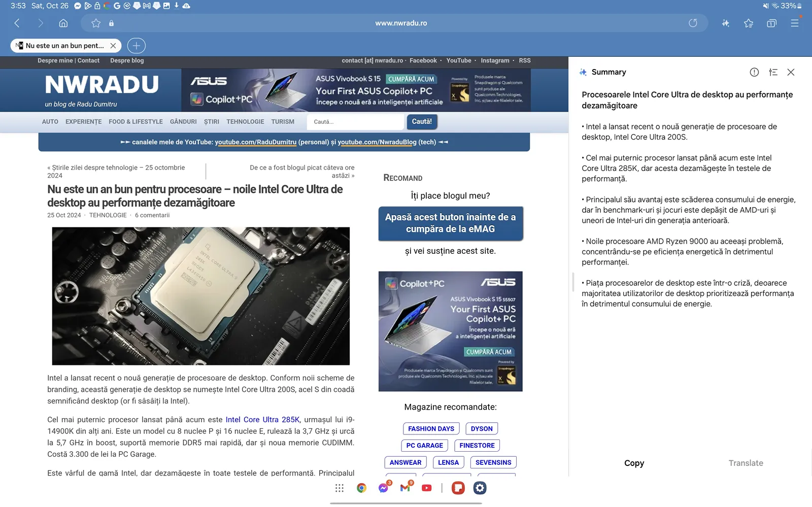Open the Facebook link in top bar
812x507 pixels.
(x=423, y=60)
